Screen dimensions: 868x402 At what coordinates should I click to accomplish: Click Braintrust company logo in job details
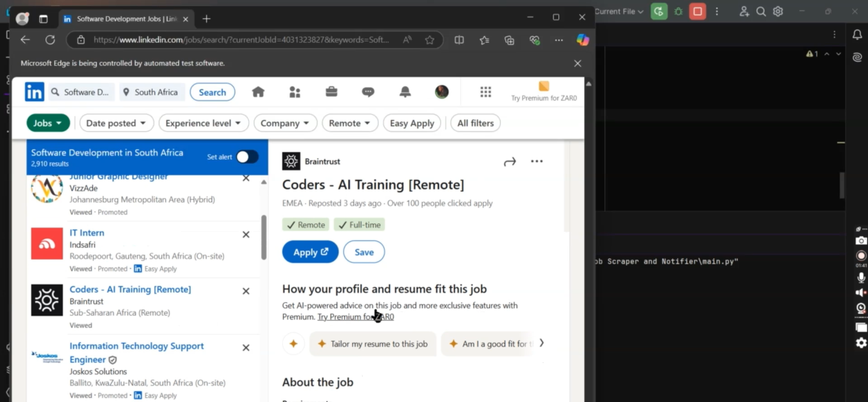(x=291, y=161)
